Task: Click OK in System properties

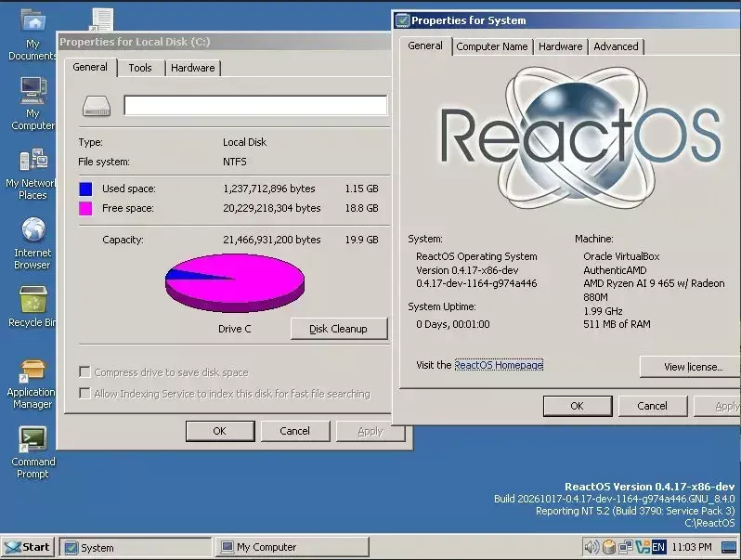Action: (x=577, y=406)
